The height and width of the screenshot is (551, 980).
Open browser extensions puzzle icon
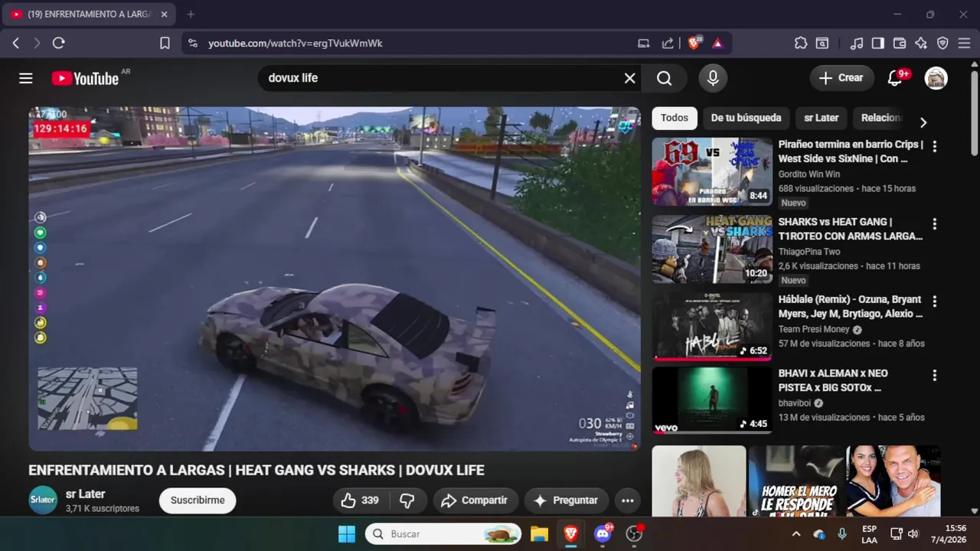coord(801,44)
